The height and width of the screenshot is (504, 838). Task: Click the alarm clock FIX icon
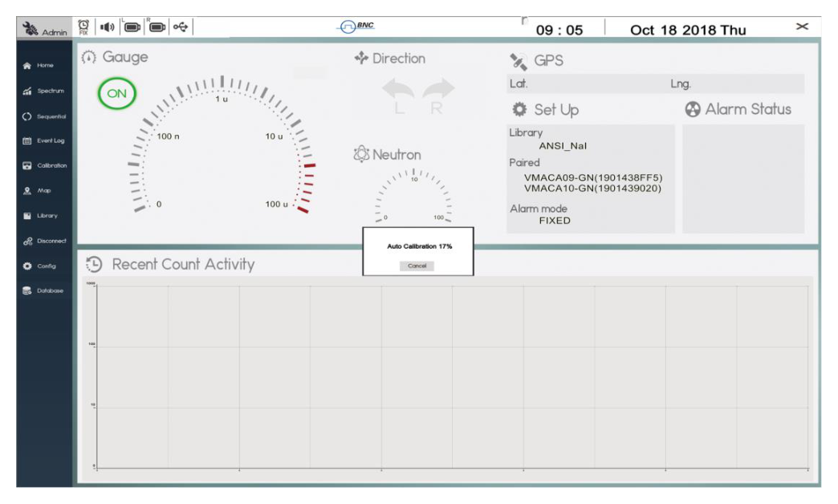point(83,26)
